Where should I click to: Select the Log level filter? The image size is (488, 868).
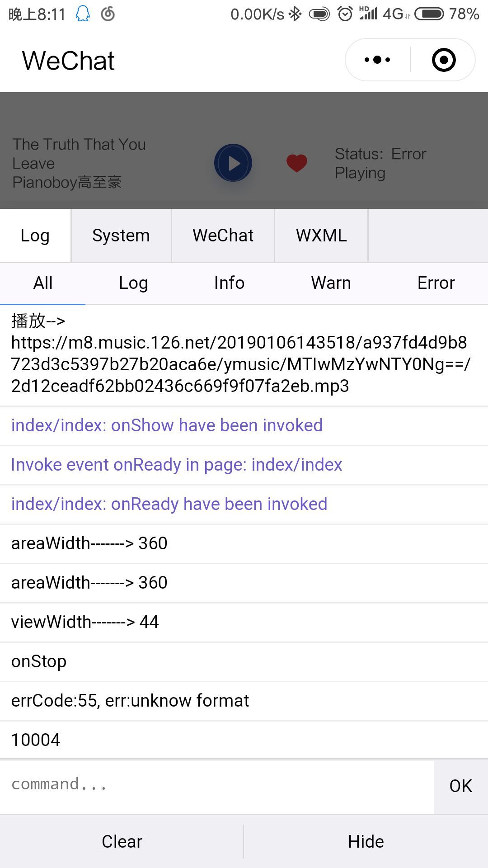click(x=133, y=283)
